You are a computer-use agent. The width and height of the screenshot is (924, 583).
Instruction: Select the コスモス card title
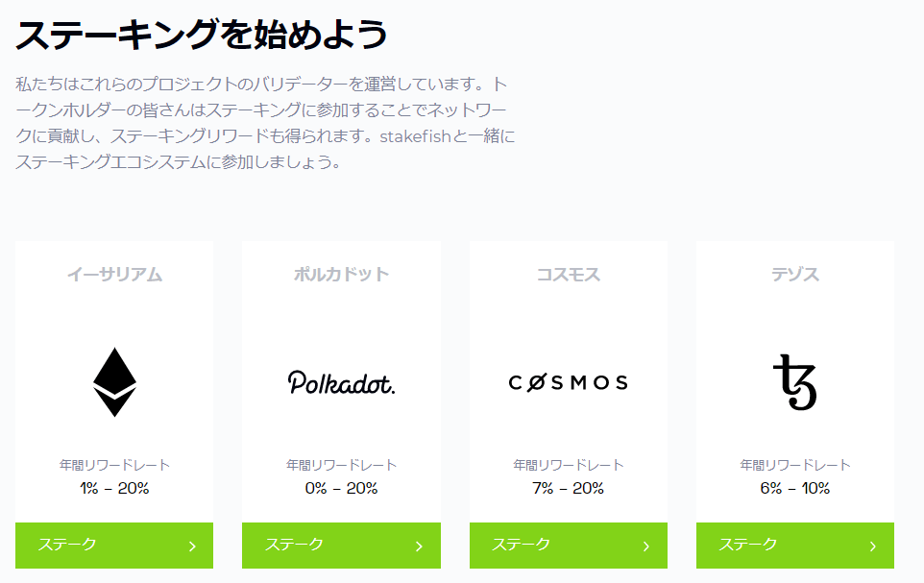pos(568,275)
